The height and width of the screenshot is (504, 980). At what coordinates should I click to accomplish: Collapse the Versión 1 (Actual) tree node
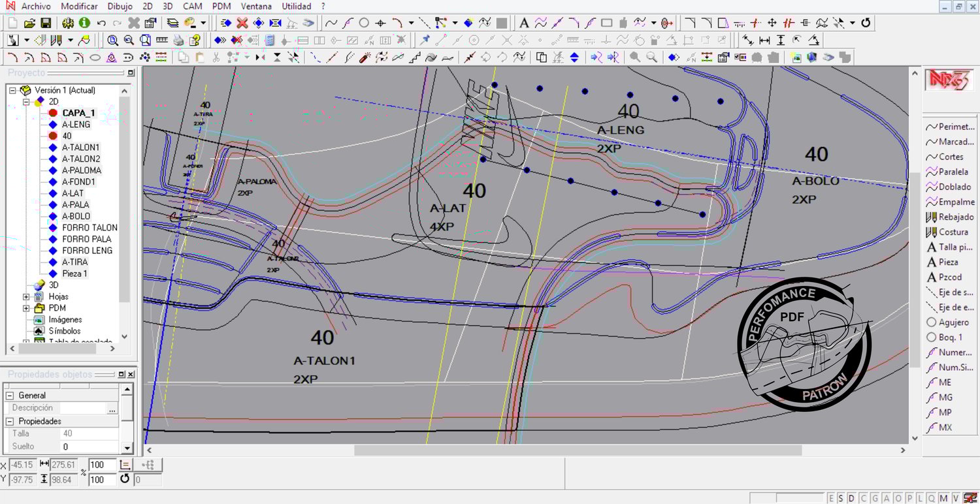coord(12,90)
